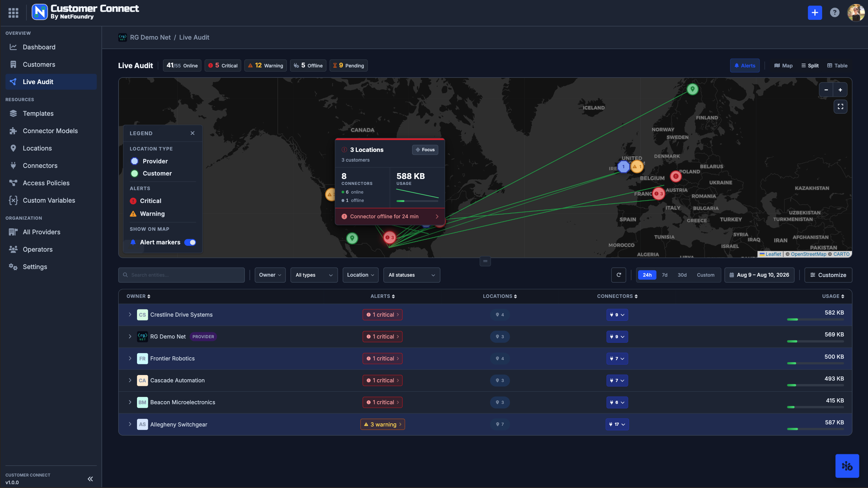Open Connectors in sidebar
The width and height of the screenshot is (868, 488).
[x=51, y=165]
